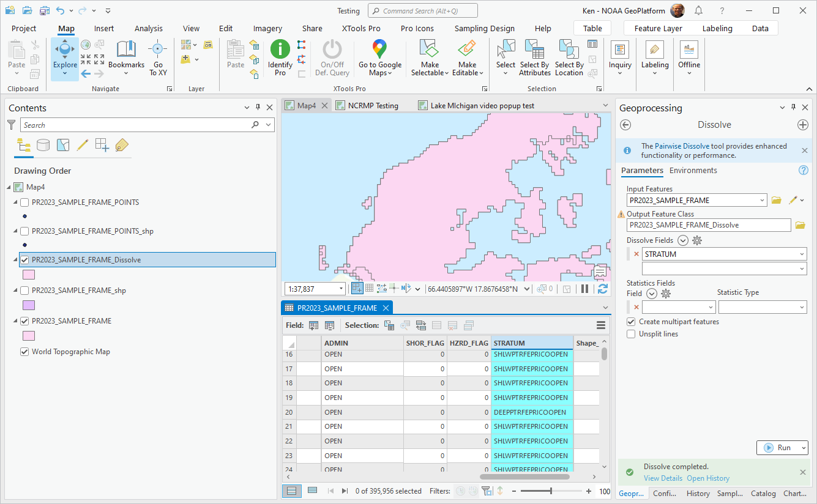The height and width of the screenshot is (504, 817).
Task: Click the Go To XY icon
Action: click(x=158, y=50)
